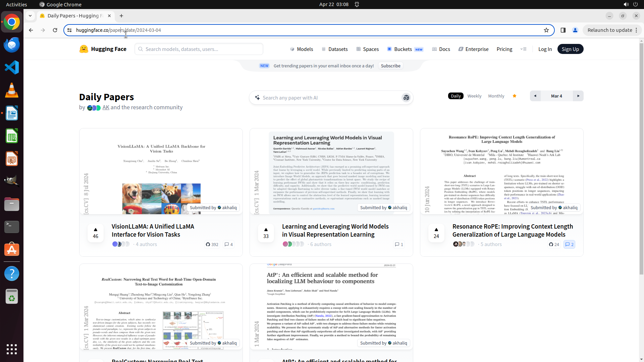Viewport: 644px width, 362px height.
Task: Open the Chrome tab search dropdown
Action: (x=30, y=16)
